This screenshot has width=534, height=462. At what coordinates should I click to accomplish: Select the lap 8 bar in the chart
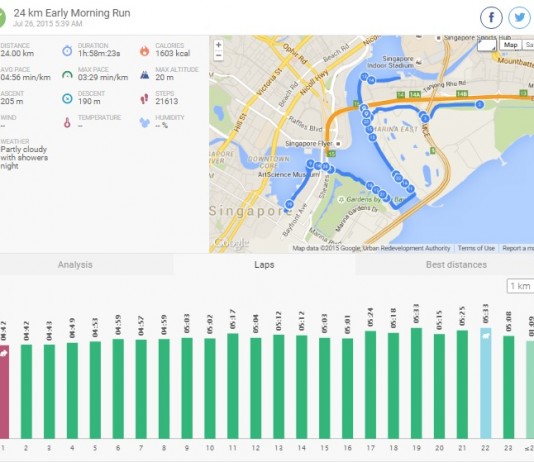(164, 389)
